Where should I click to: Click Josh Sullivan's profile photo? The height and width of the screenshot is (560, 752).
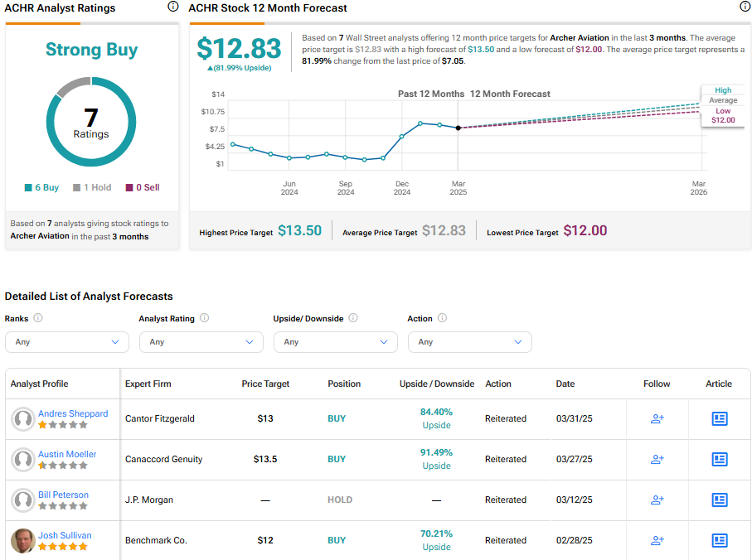click(23, 541)
